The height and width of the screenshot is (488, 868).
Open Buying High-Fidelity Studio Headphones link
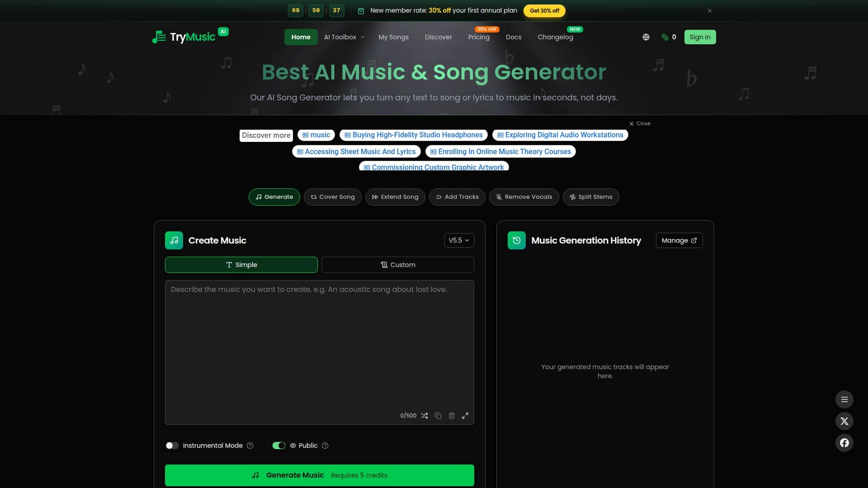click(x=414, y=135)
